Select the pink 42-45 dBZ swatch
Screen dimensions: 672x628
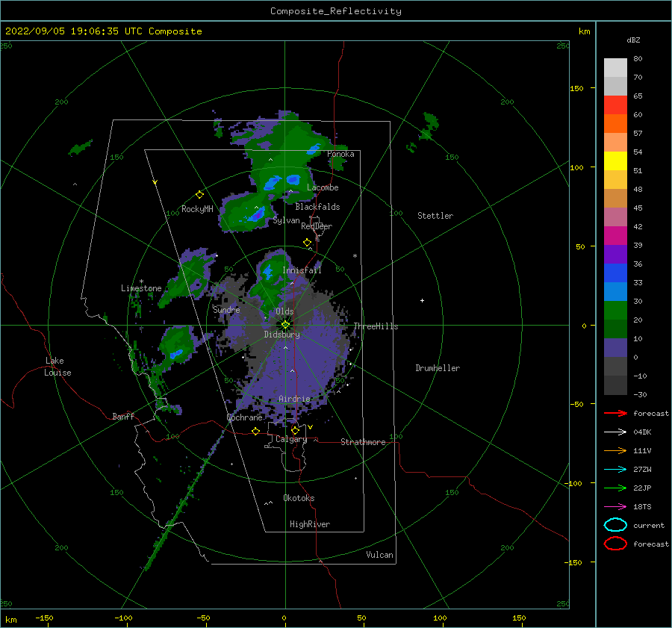point(615,217)
